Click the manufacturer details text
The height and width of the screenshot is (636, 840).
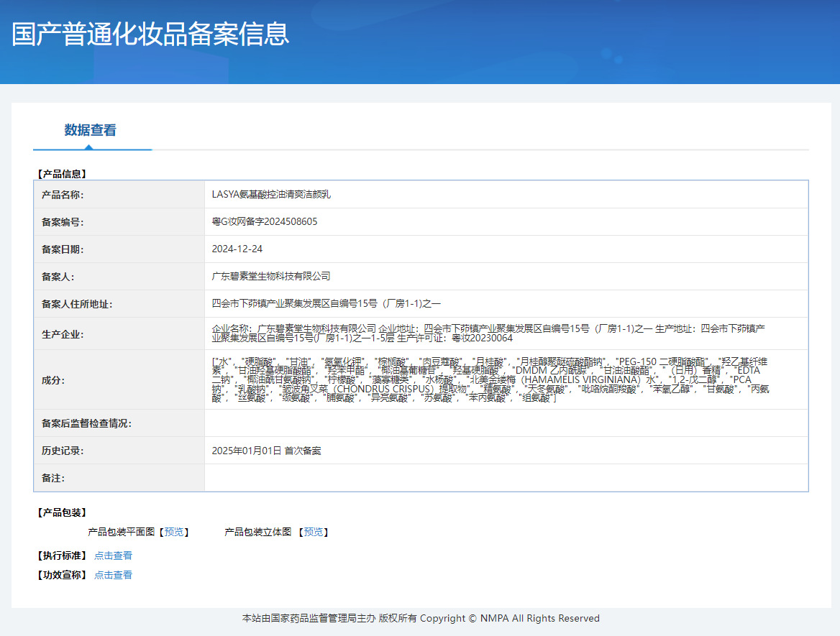pyautogui.click(x=488, y=333)
